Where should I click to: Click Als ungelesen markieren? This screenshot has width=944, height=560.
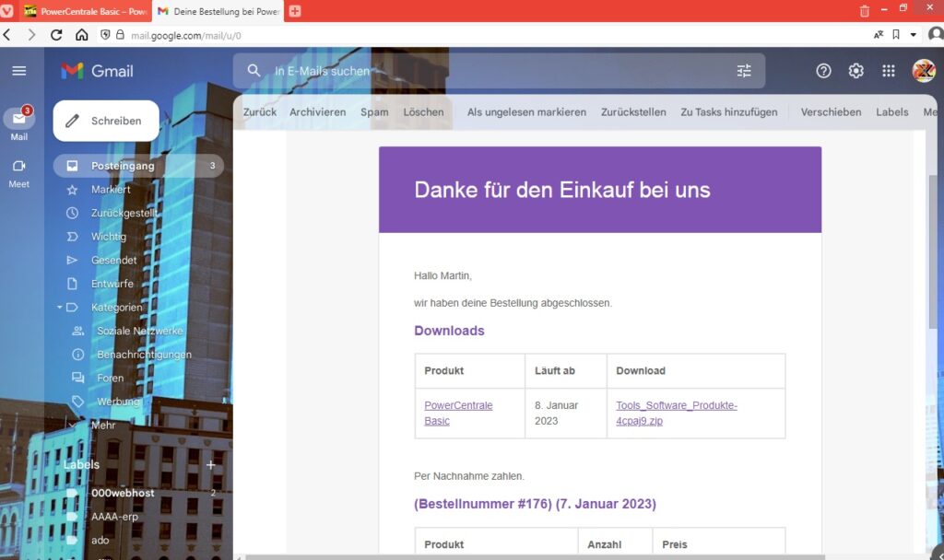coord(526,111)
